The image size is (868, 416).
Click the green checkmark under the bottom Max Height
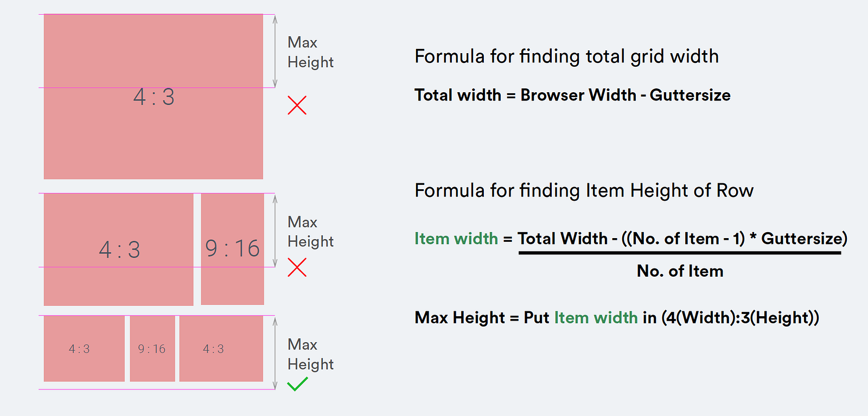pyautogui.click(x=297, y=384)
